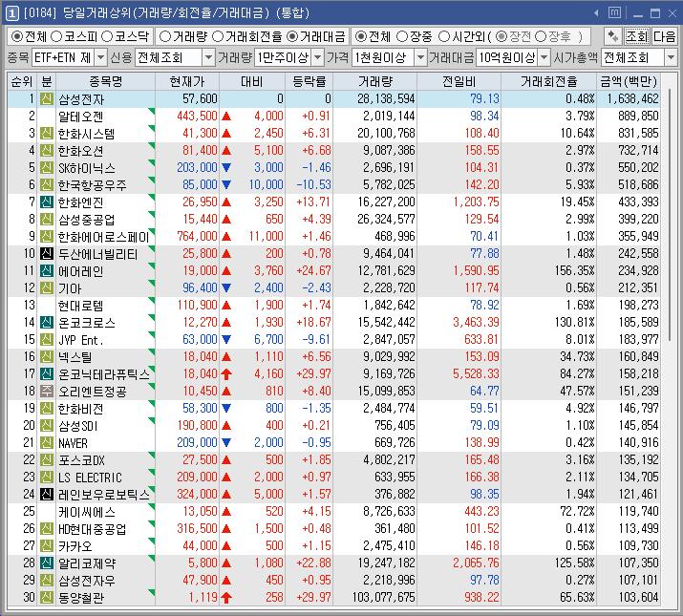The height and width of the screenshot is (616, 683).
Task: Open the 거래량 1만주이상 dropdown
Action: 318,57
